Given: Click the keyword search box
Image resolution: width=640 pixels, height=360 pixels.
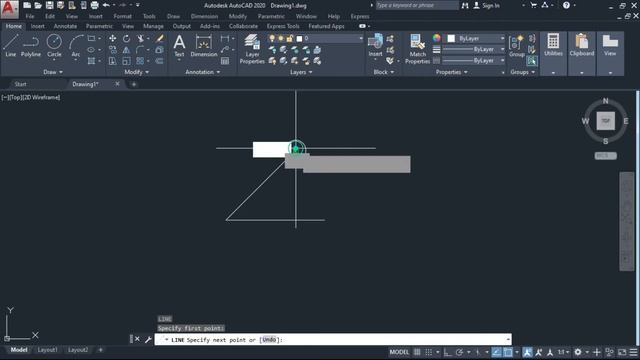Looking at the screenshot, I should click(416, 5).
